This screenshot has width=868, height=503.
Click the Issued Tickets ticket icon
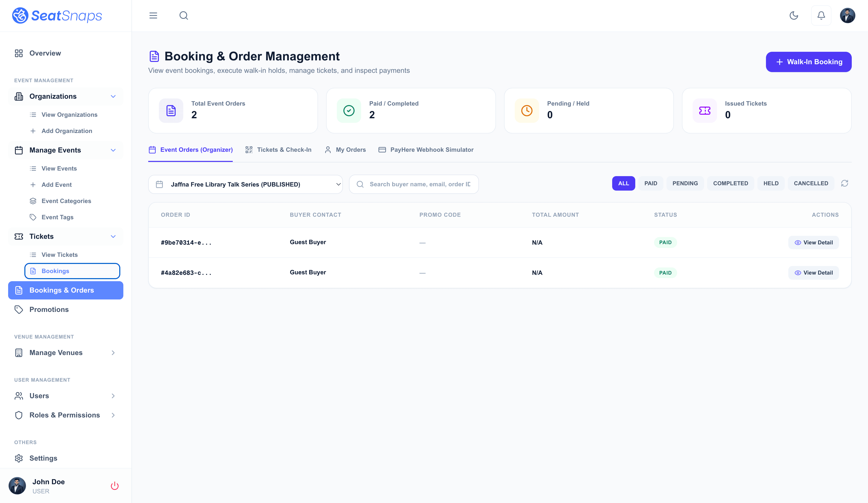pyautogui.click(x=705, y=111)
